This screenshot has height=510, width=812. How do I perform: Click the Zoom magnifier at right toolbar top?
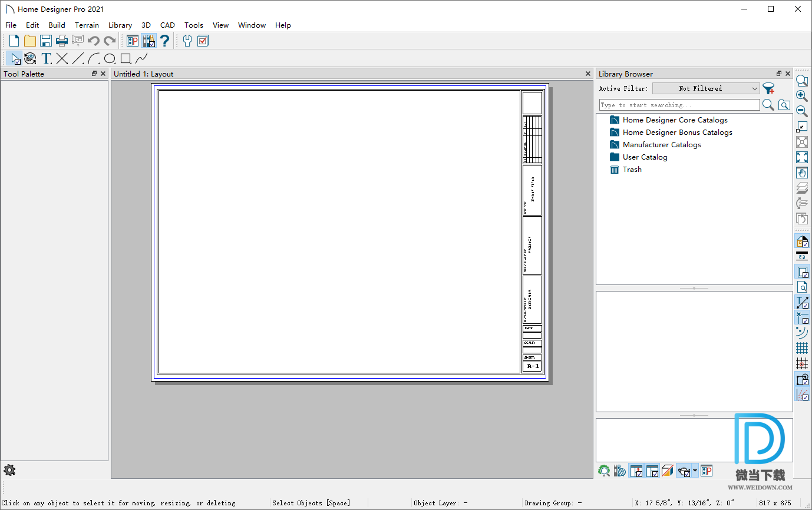[802, 81]
